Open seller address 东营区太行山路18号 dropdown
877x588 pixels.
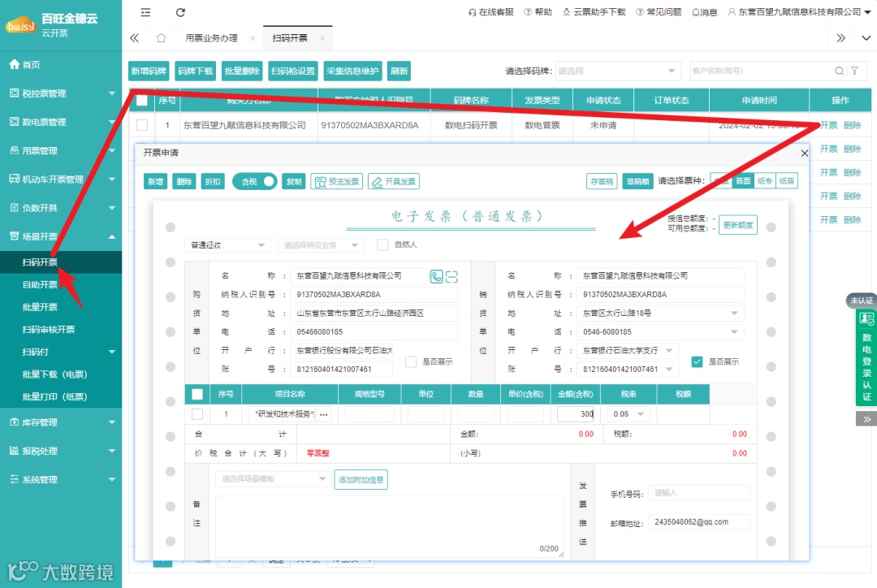coord(660,313)
